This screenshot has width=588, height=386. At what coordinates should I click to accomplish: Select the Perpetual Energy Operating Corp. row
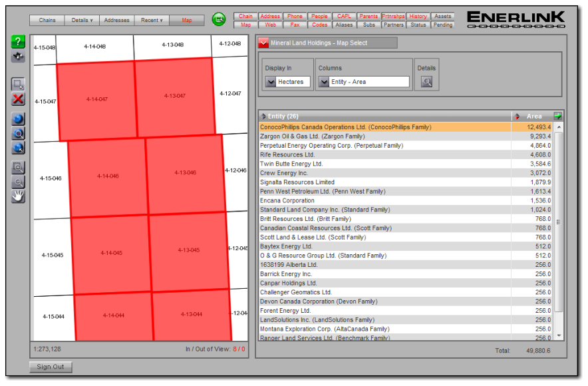coord(406,146)
